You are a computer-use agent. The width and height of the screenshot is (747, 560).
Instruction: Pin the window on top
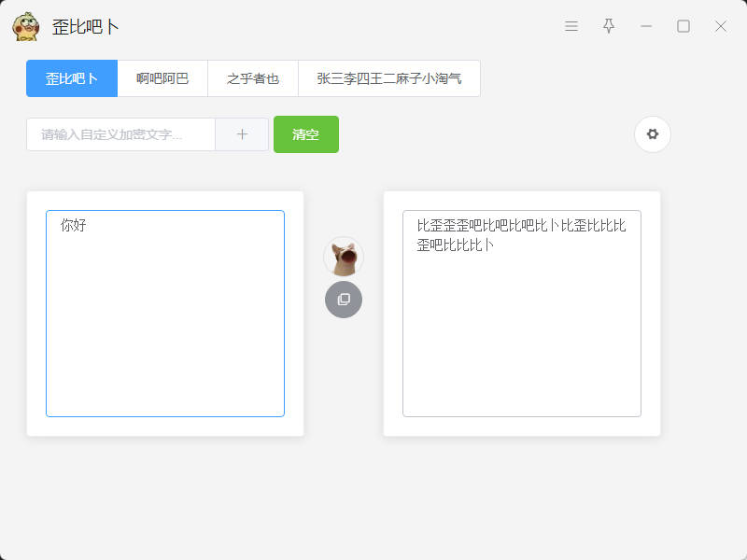[609, 26]
